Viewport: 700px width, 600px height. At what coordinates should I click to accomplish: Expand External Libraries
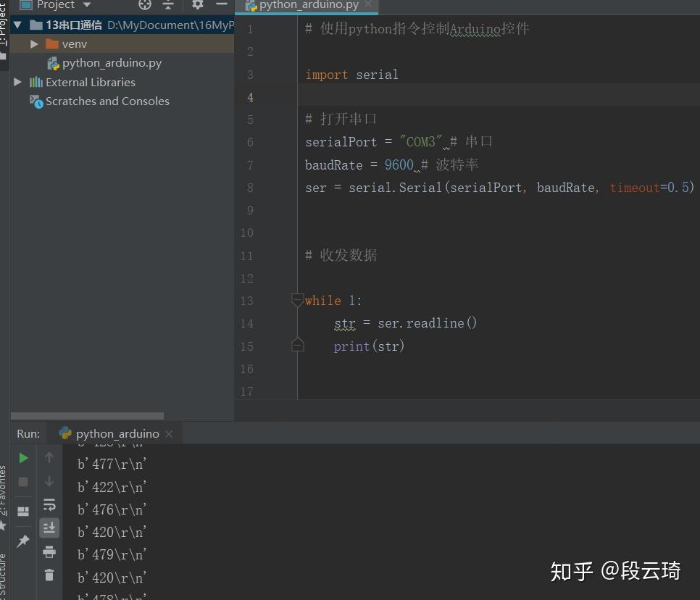17,82
